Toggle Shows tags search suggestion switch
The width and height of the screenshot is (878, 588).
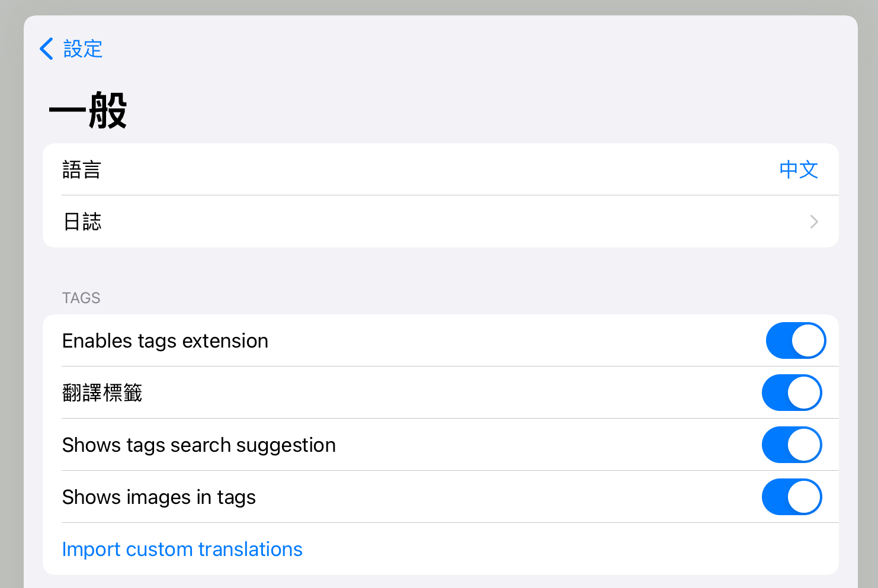[x=792, y=445]
